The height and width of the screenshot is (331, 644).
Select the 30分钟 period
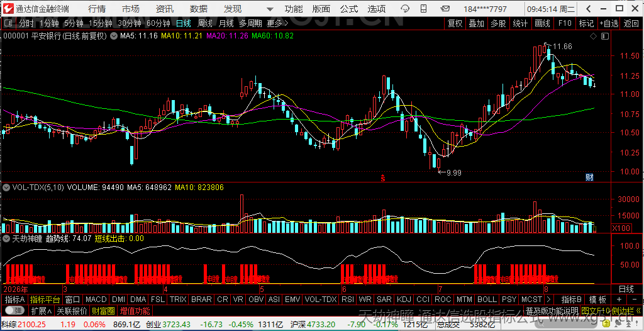click(x=130, y=23)
